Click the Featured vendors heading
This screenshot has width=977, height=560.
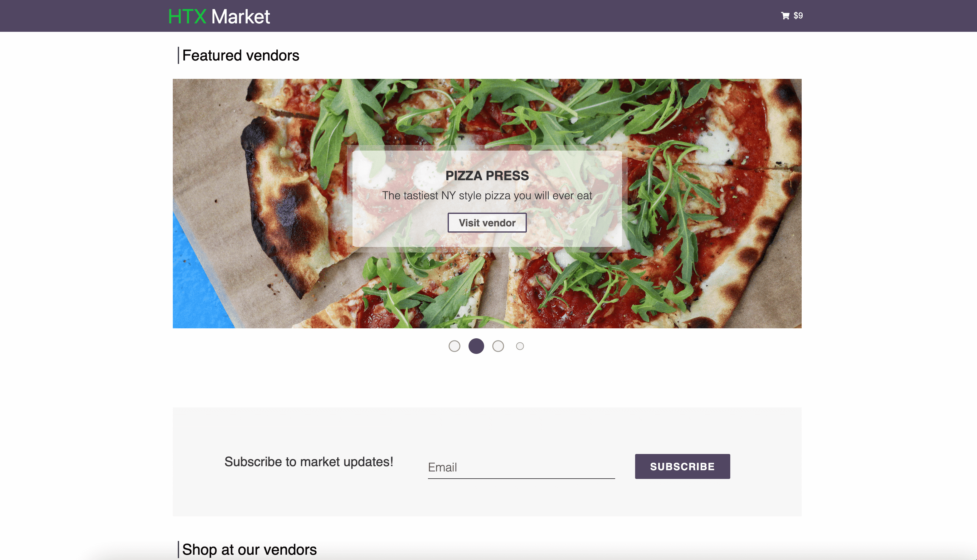point(241,56)
